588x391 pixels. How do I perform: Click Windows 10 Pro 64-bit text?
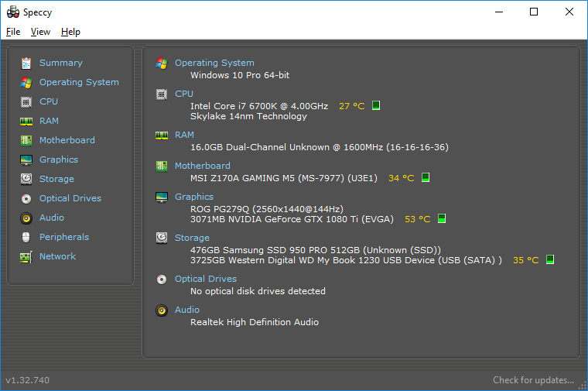pyautogui.click(x=240, y=75)
